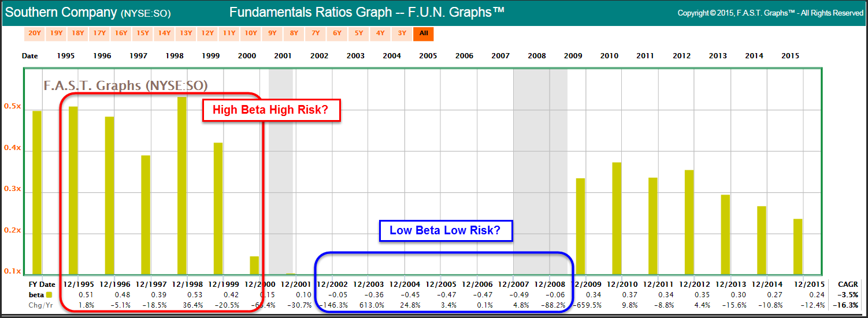Select the 20Y time range button

coord(35,33)
